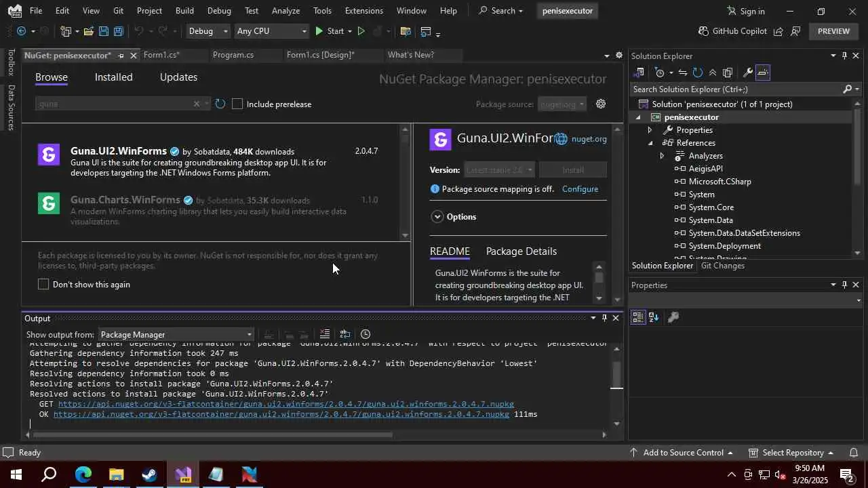Open the notifications bell in status bar

854,452
